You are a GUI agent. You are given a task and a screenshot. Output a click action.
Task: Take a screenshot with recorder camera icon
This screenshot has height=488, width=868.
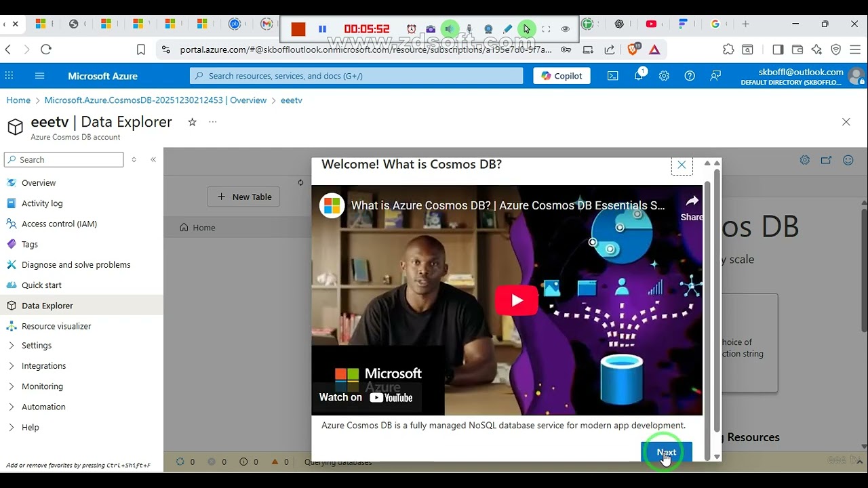(x=431, y=29)
